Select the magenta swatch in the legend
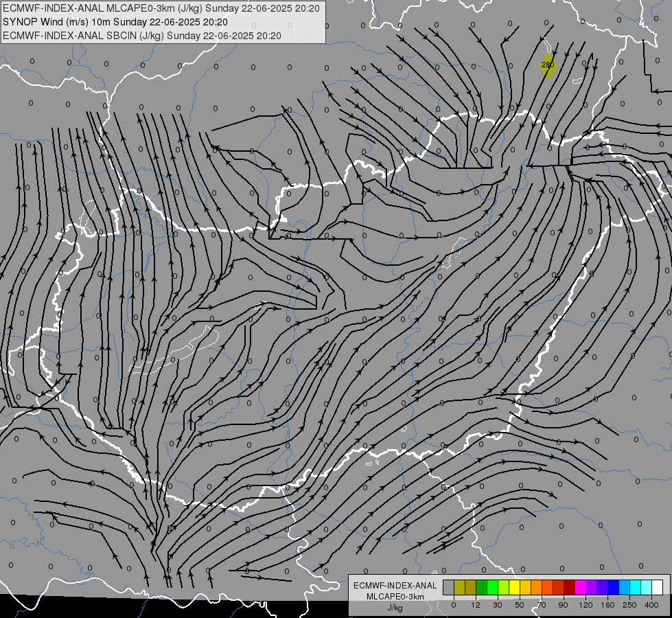Viewport: 672px width, 618px height. click(580, 588)
